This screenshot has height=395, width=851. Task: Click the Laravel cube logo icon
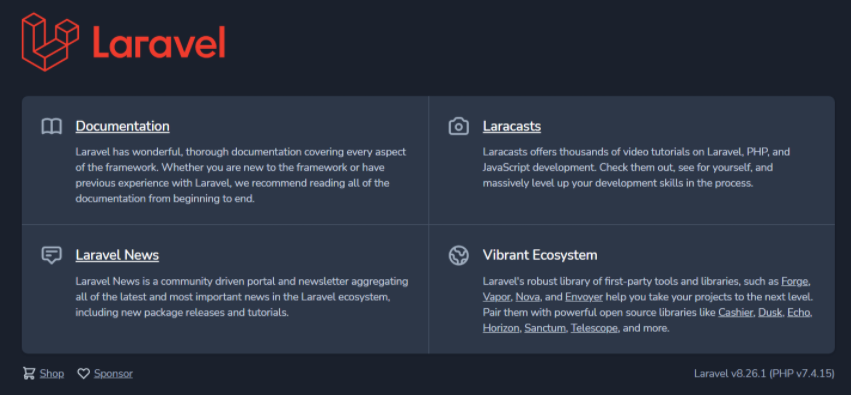[x=50, y=42]
